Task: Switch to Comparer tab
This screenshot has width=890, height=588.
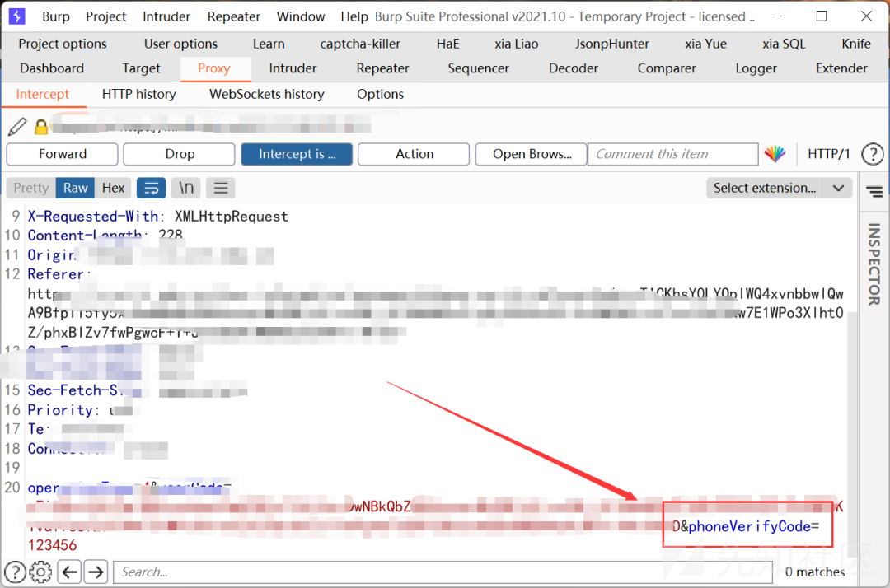Action: (667, 68)
